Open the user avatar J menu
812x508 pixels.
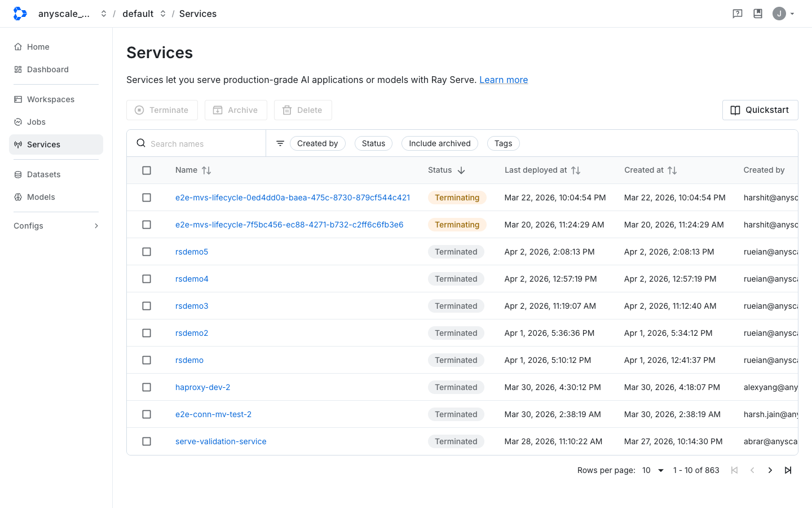click(x=784, y=14)
